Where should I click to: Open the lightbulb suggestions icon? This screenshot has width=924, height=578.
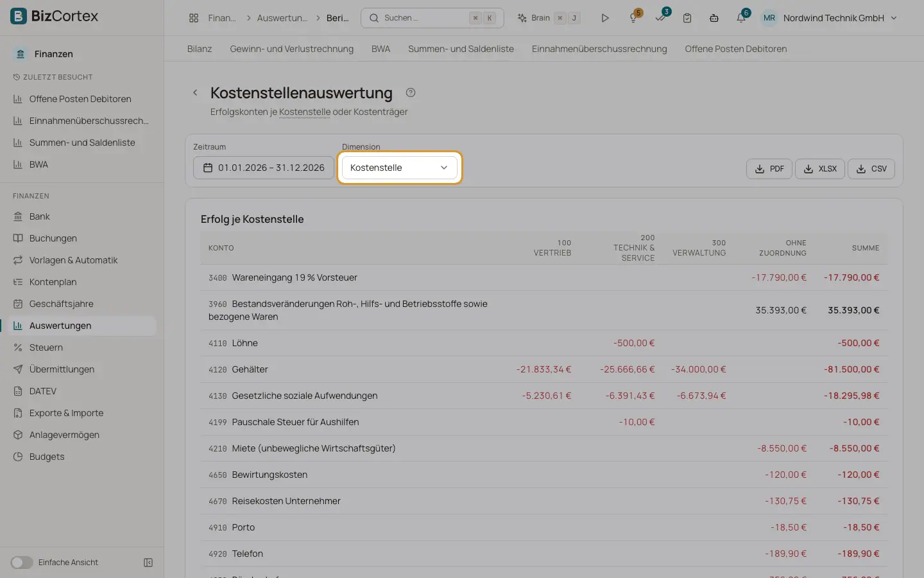(633, 18)
